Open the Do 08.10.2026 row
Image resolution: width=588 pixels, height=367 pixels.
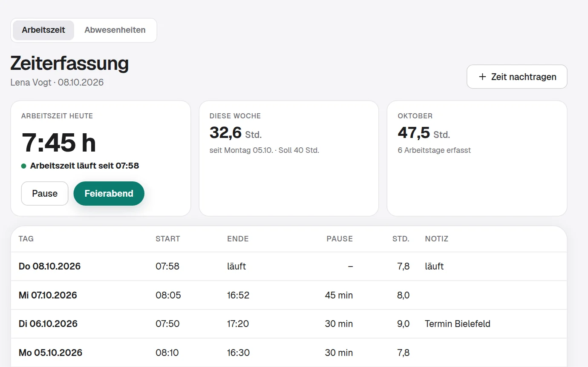coord(289,267)
